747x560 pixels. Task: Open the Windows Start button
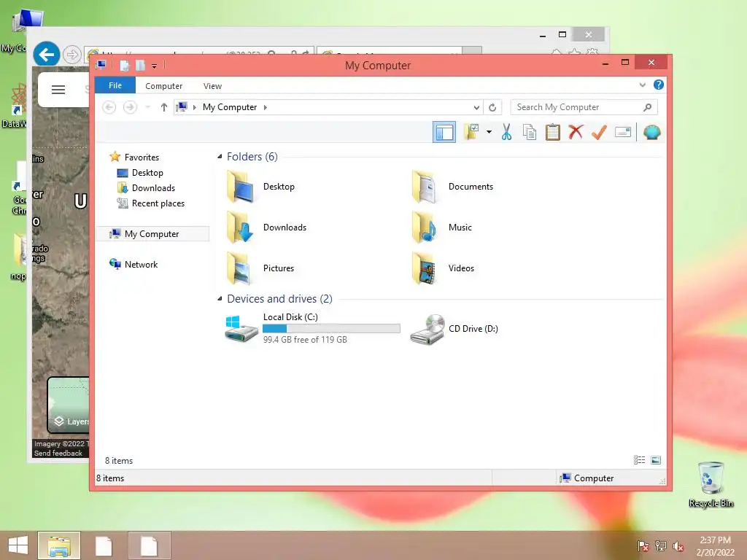coord(18,545)
